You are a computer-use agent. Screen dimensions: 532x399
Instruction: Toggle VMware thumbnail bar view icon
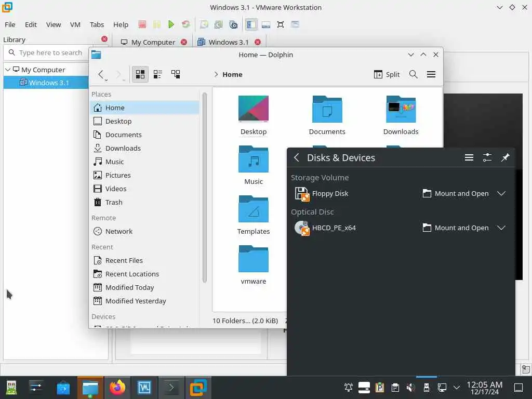[266, 24]
